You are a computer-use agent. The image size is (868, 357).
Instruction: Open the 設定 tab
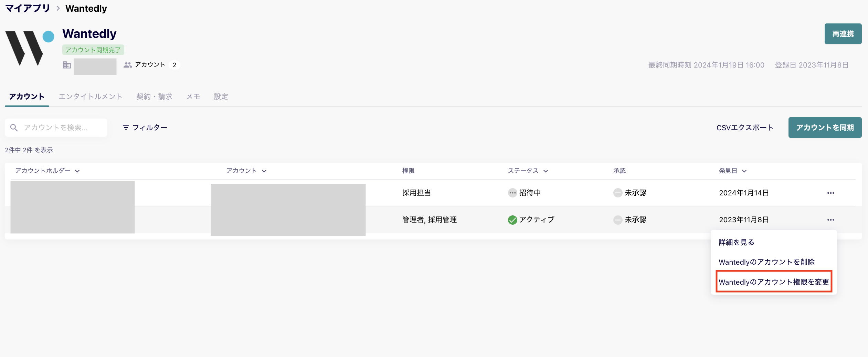[221, 96]
